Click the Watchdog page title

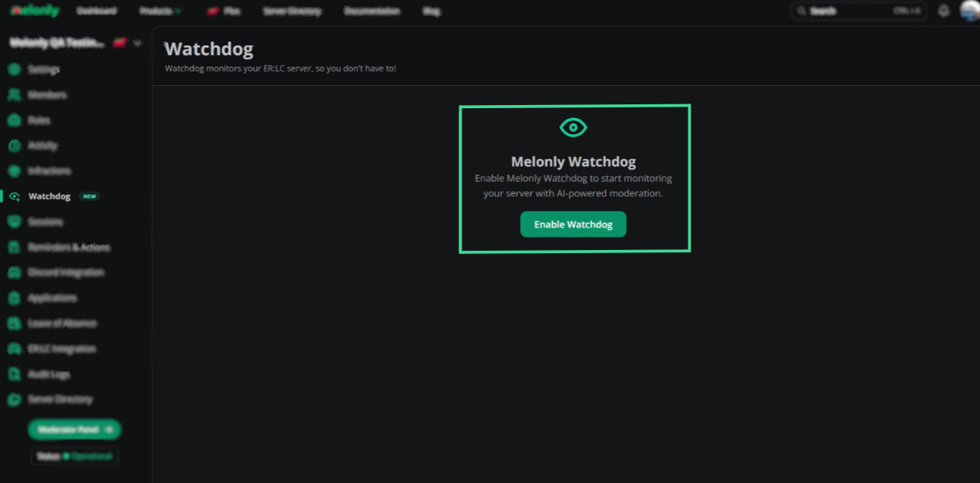tap(208, 49)
